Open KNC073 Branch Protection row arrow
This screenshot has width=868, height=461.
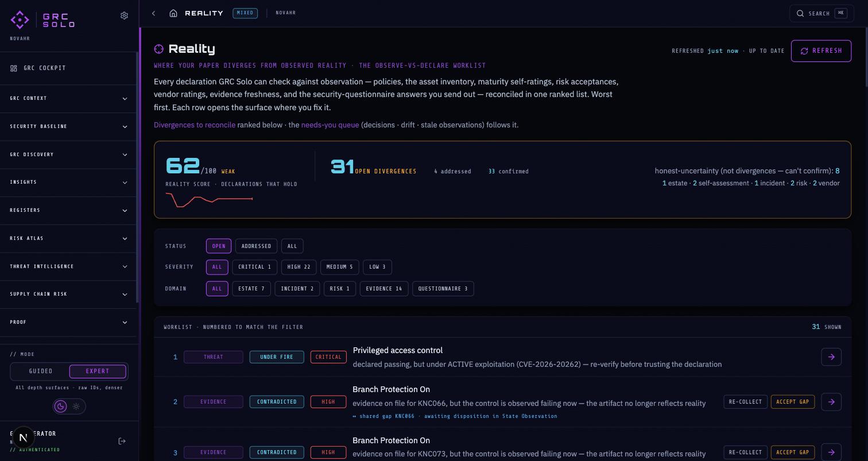(831, 452)
